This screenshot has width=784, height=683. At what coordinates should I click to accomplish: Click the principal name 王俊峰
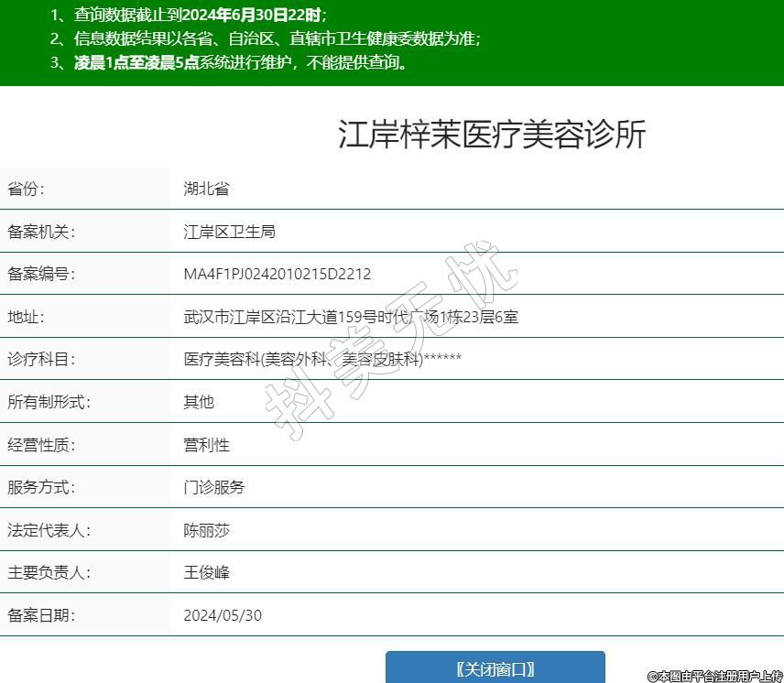[x=206, y=572]
